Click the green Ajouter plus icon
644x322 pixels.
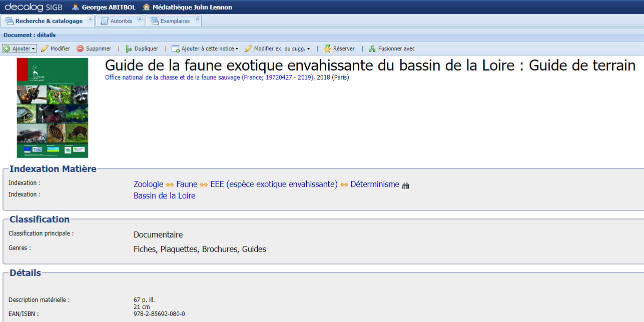pyautogui.click(x=6, y=48)
